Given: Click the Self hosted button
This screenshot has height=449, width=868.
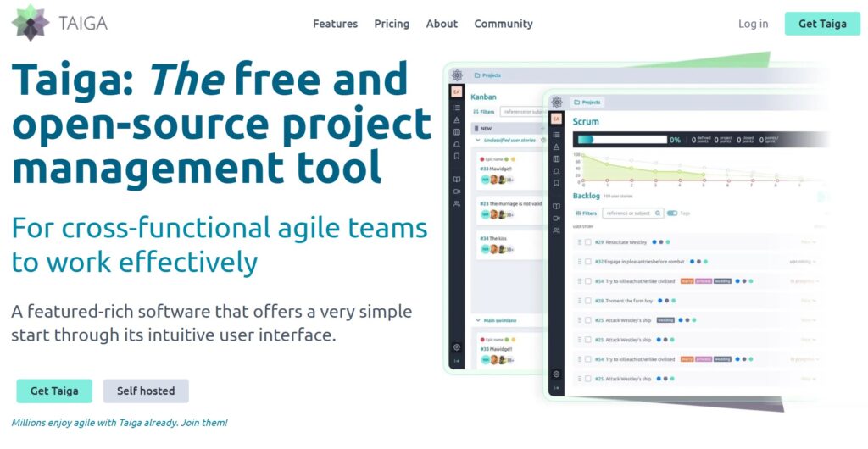Looking at the screenshot, I should point(146,391).
